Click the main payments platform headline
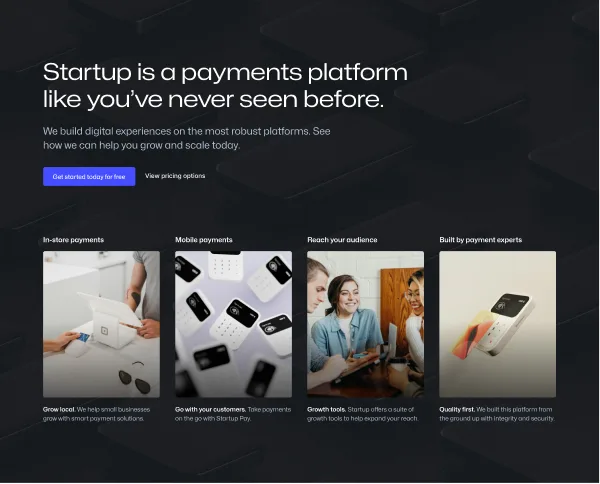This screenshot has width=600, height=484. click(x=225, y=85)
